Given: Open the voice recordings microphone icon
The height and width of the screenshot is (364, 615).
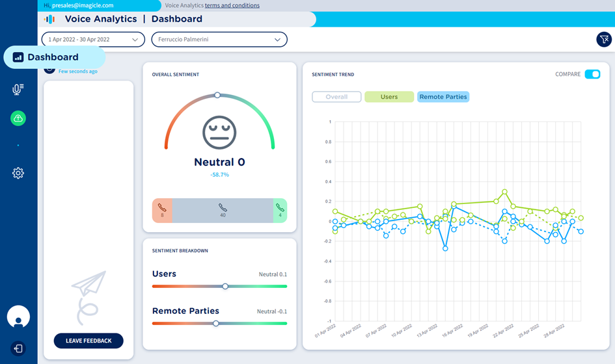Looking at the screenshot, I should pyautogui.click(x=18, y=90).
